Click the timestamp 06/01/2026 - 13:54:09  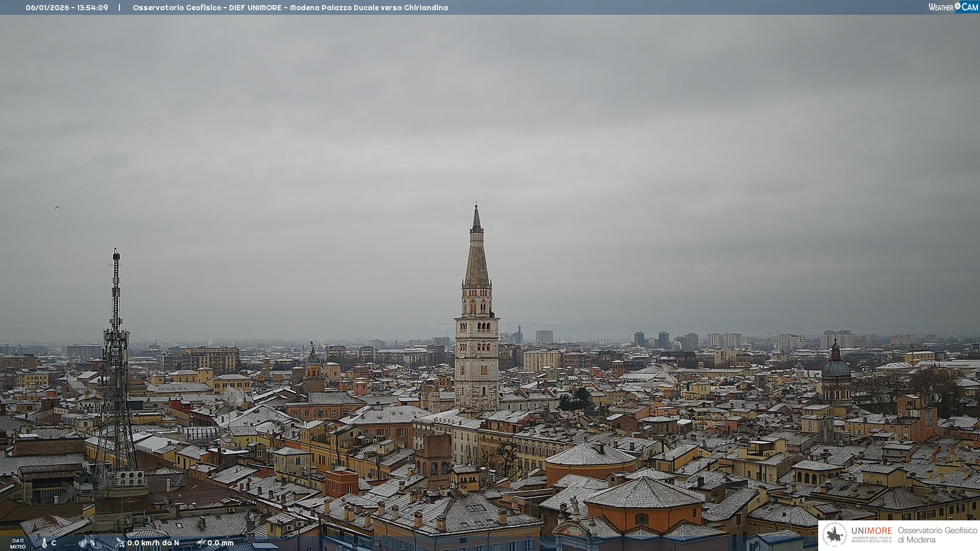[x=67, y=8]
